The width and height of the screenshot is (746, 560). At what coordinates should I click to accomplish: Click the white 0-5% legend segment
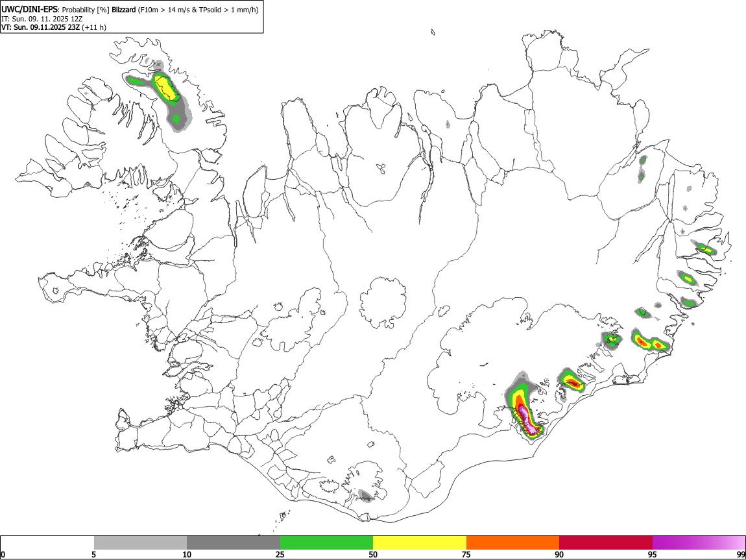point(47,543)
